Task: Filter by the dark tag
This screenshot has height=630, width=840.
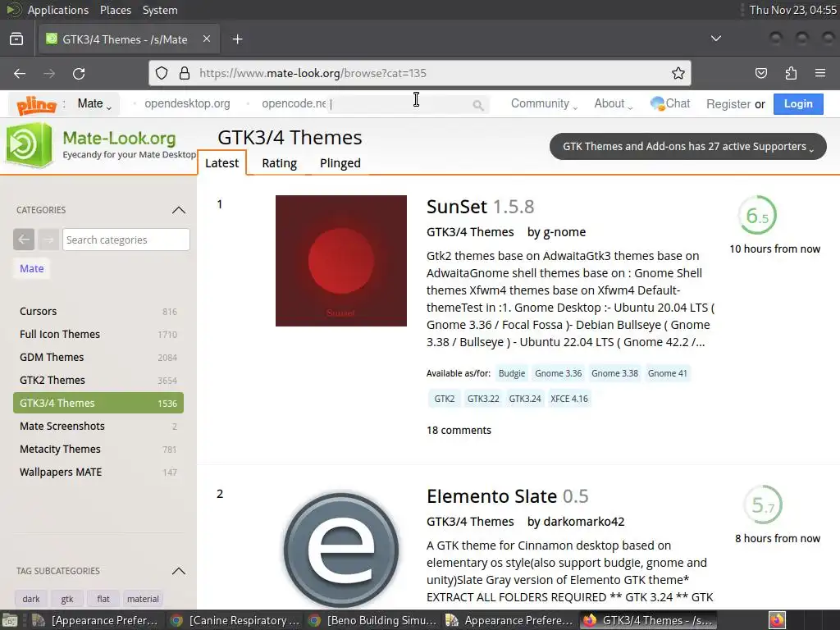Action: [x=31, y=599]
